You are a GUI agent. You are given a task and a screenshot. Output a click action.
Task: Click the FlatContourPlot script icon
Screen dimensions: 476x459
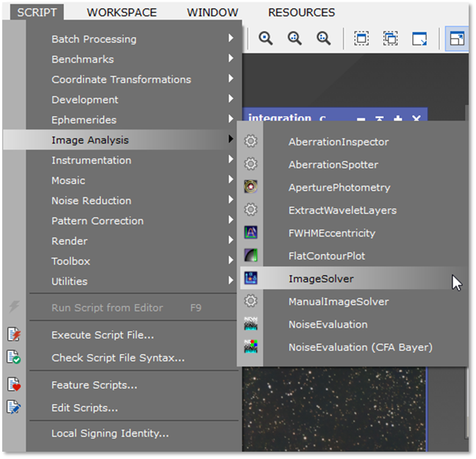(251, 256)
